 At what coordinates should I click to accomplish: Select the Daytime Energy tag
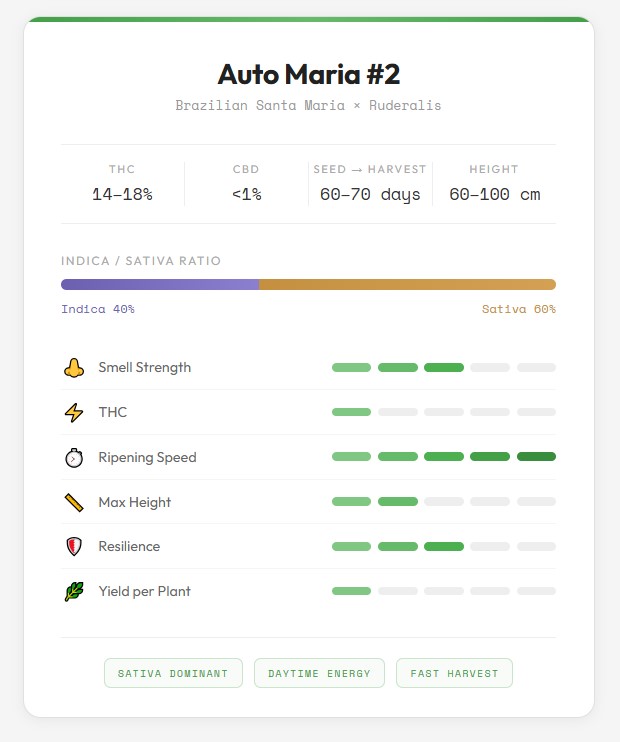[x=319, y=673]
